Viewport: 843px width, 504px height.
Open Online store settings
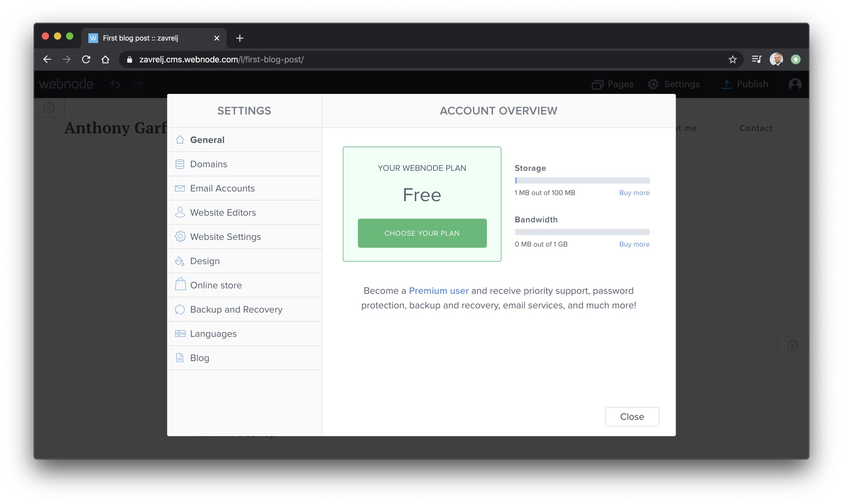pos(244,285)
